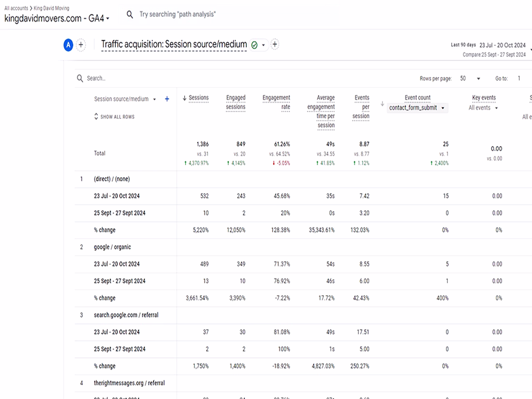Sort by Sessions column arrow

[x=184, y=98]
